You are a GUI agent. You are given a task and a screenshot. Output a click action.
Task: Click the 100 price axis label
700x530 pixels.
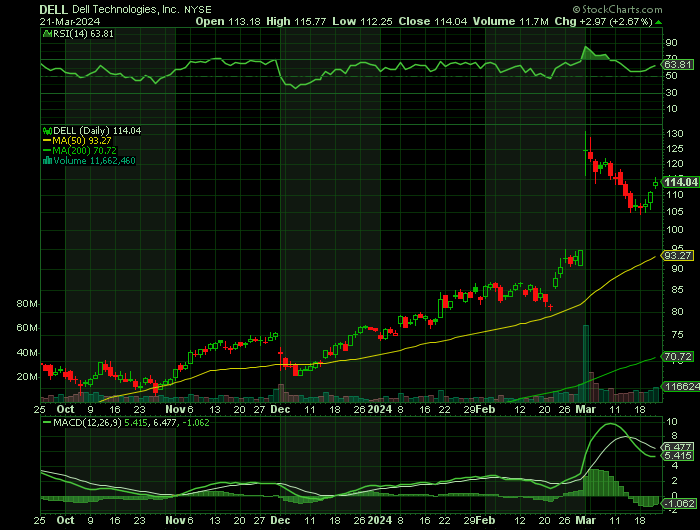click(675, 230)
